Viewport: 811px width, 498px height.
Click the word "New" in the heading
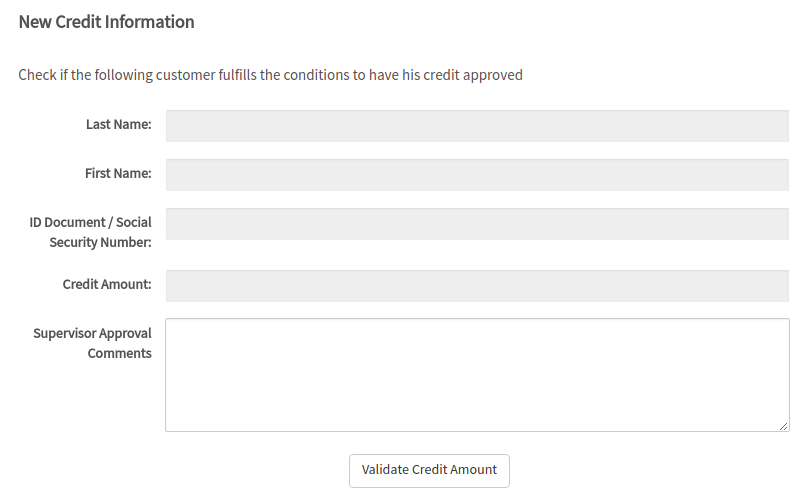tap(35, 22)
